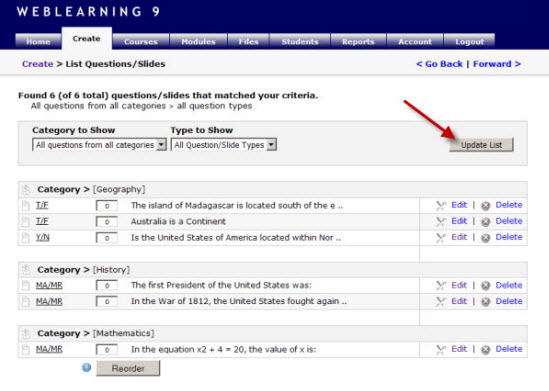549x391 pixels.
Task: Click the delete icon for equation question
Action: [485, 350]
